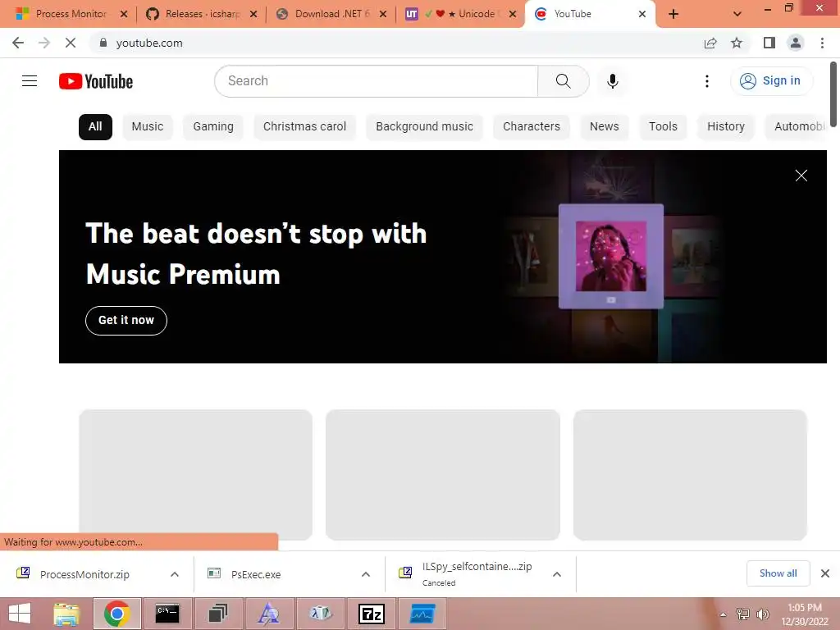Open the Windows Start menu

(x=21, y=614)
